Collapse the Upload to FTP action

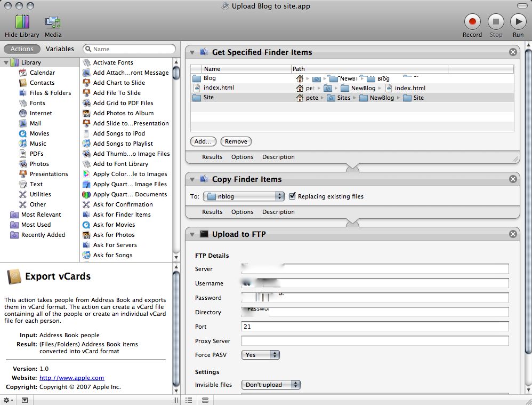pos(192,234)
